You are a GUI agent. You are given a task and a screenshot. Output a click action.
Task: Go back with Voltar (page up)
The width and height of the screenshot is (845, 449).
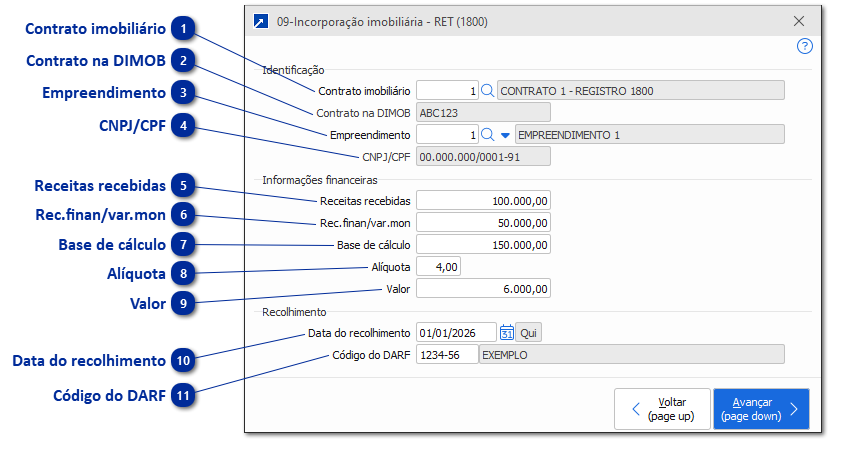[662, 409]
